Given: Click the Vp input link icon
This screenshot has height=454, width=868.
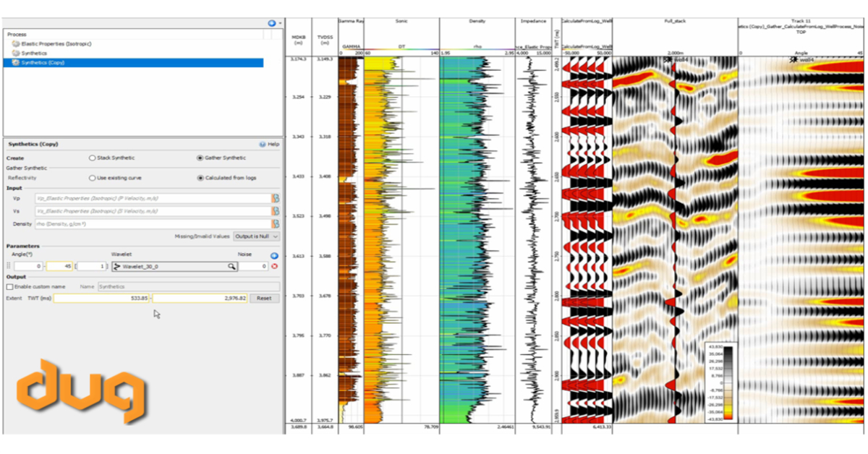Looking at the screenshot, I should pos(276,198).
